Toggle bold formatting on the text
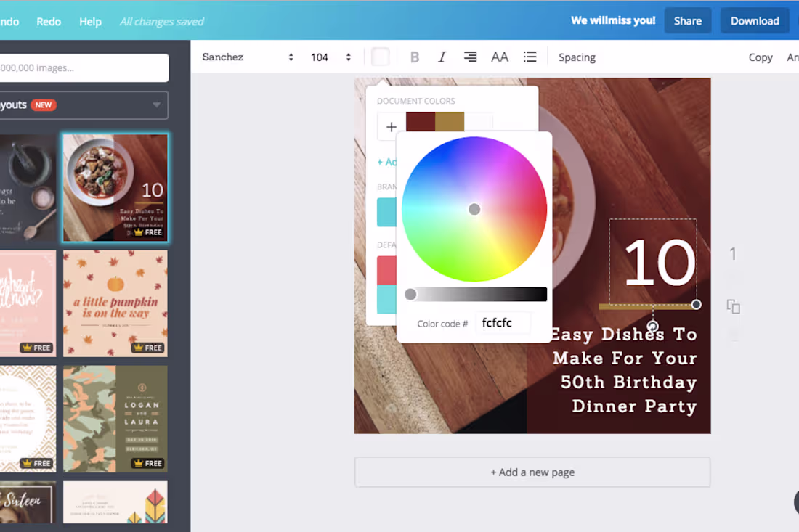Viewport: 799px width, 532px height. pyautogui.click(x=415, y=57)
